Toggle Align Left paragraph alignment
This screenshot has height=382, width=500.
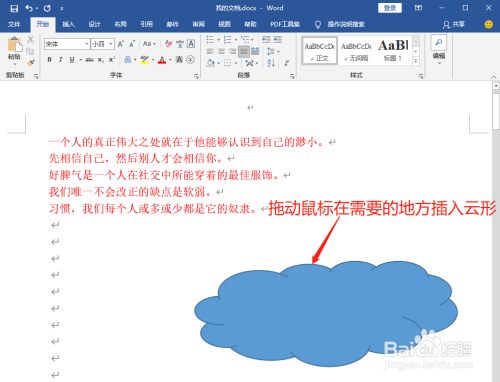coord(210,51)
